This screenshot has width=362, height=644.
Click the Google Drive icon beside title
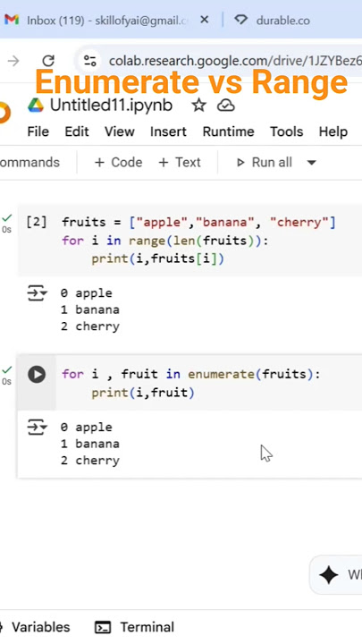(36, 106)
